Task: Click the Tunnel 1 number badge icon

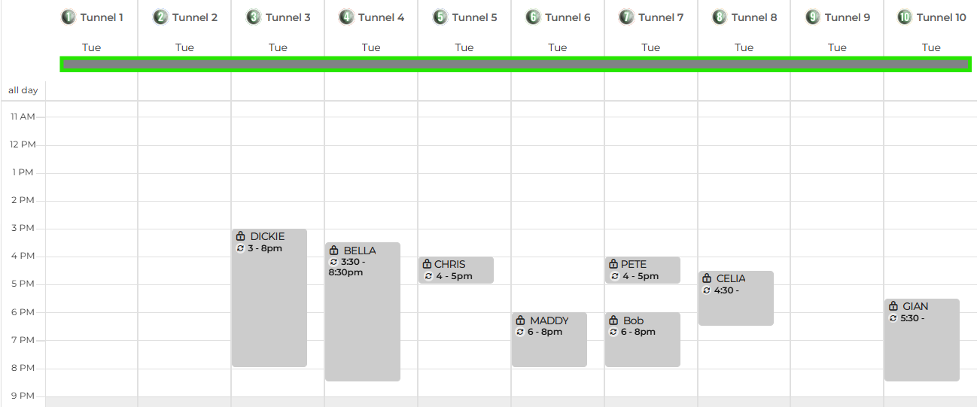Action: click(68, 17)
